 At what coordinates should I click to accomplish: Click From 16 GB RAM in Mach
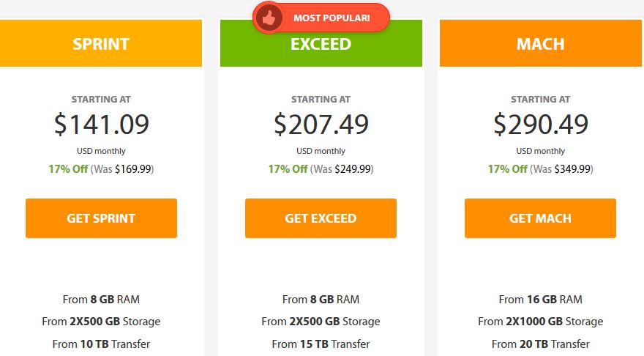coord(541,300)
